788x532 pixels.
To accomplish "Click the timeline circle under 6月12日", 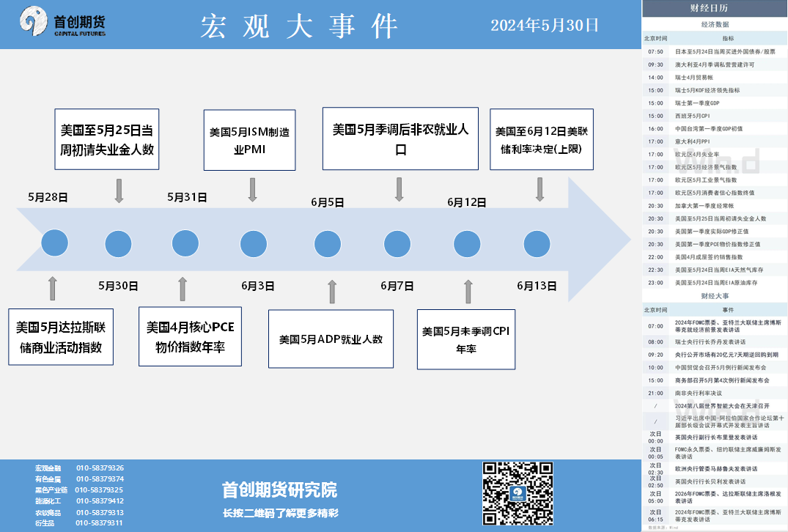I will coord(467,244).
